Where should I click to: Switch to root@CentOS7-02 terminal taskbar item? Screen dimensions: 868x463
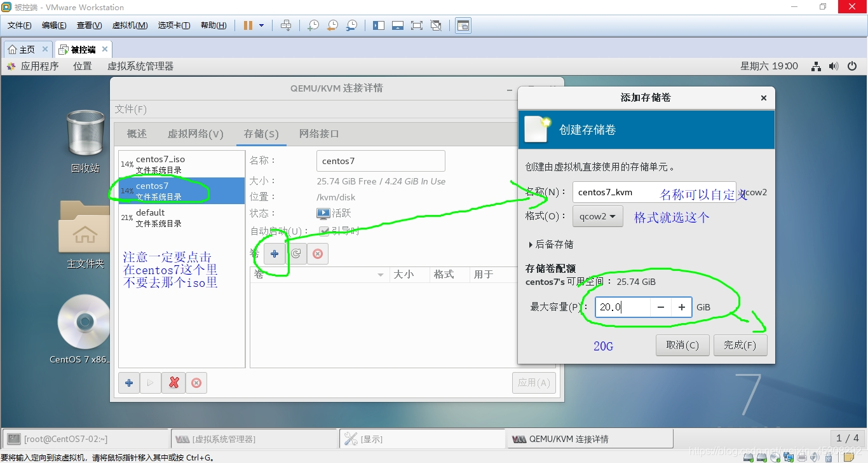click(85, 439)
